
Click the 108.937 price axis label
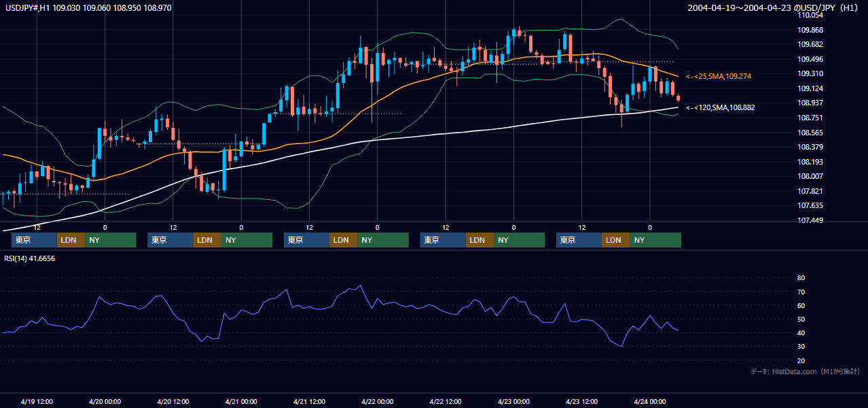810,103
